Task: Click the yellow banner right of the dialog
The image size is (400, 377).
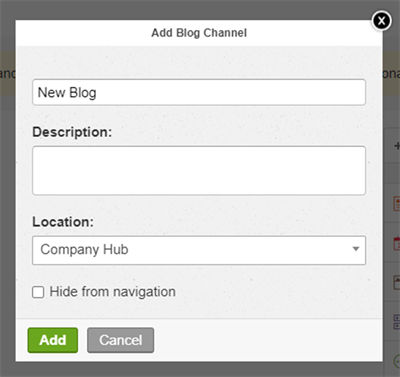Action: [391, 73]
